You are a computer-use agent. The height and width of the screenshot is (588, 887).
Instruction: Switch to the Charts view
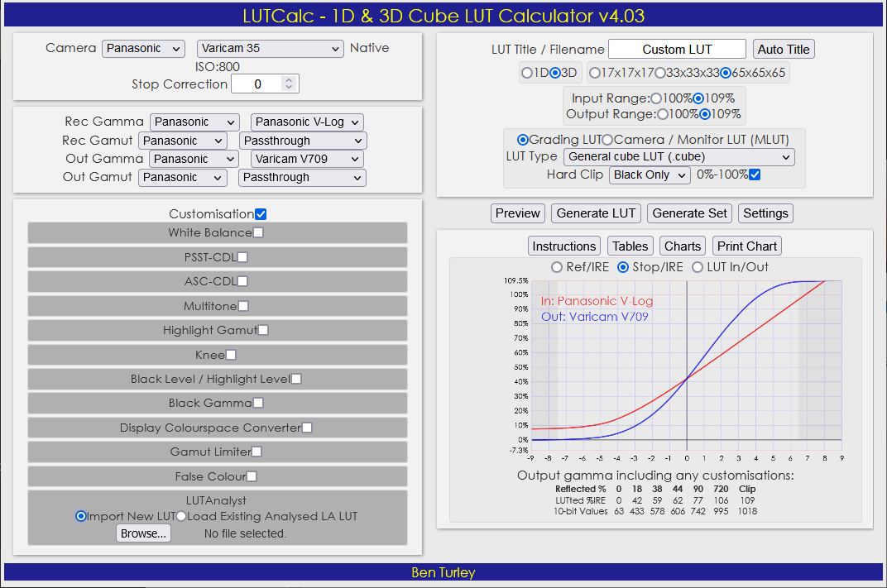pyautogui.click(x=683, y=246)
